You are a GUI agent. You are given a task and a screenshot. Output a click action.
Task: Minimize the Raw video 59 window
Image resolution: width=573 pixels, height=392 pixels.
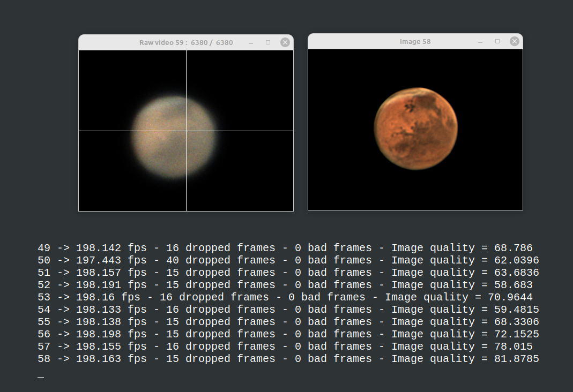click(251, 43)
